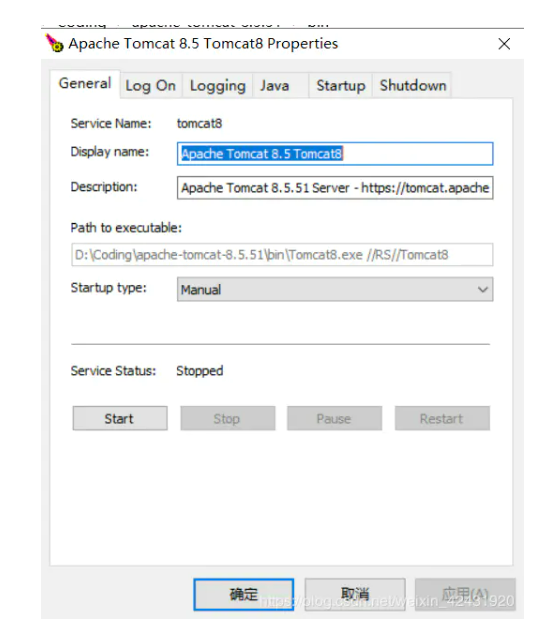Expand the Startup type dropdown arrow

(x=483, y=290)
